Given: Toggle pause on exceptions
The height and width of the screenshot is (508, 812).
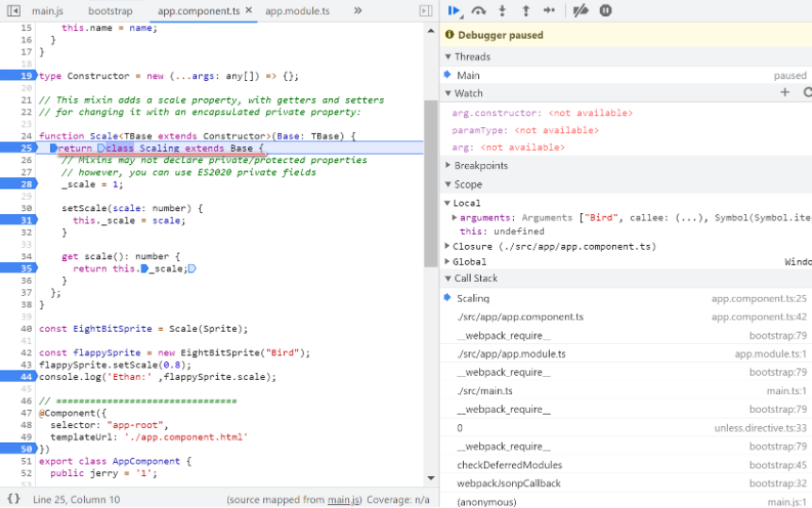Looking at the screenshot, I should [x=605, y=10].
